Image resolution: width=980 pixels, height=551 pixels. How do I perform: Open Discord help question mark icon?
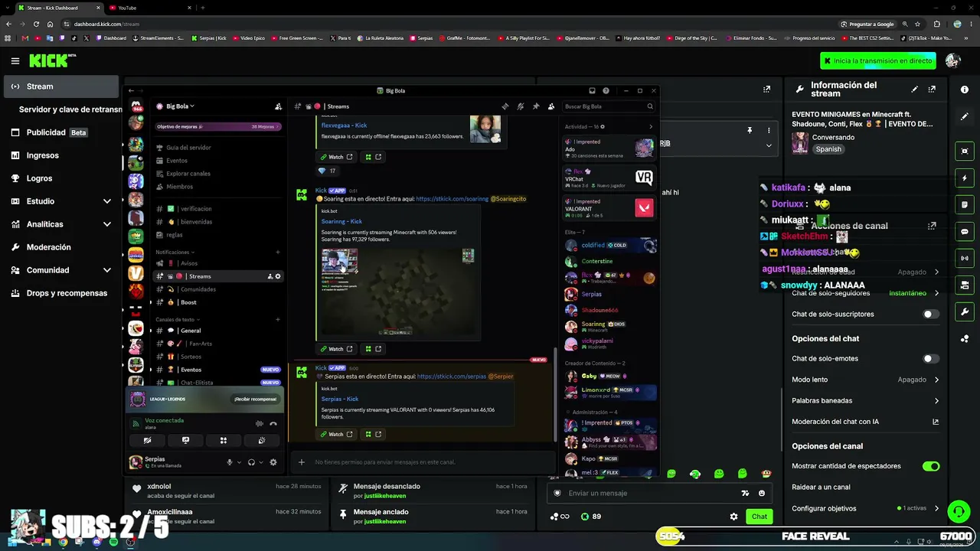[x=606, y=90]
